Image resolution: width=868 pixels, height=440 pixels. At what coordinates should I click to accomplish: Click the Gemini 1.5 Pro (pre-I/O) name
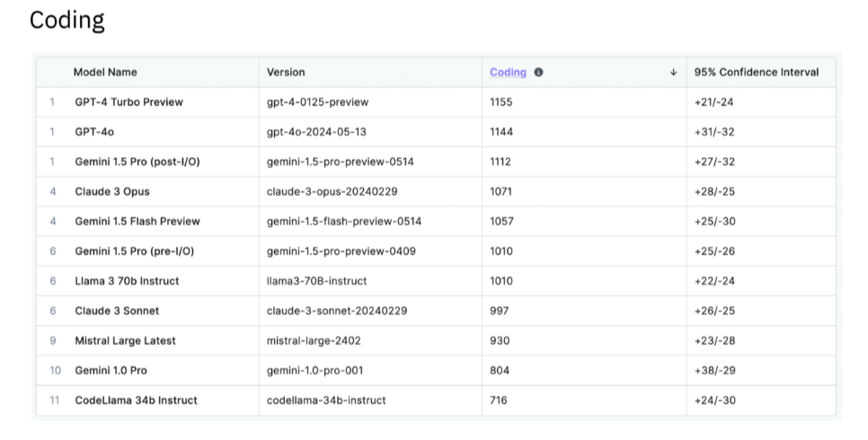135,251
